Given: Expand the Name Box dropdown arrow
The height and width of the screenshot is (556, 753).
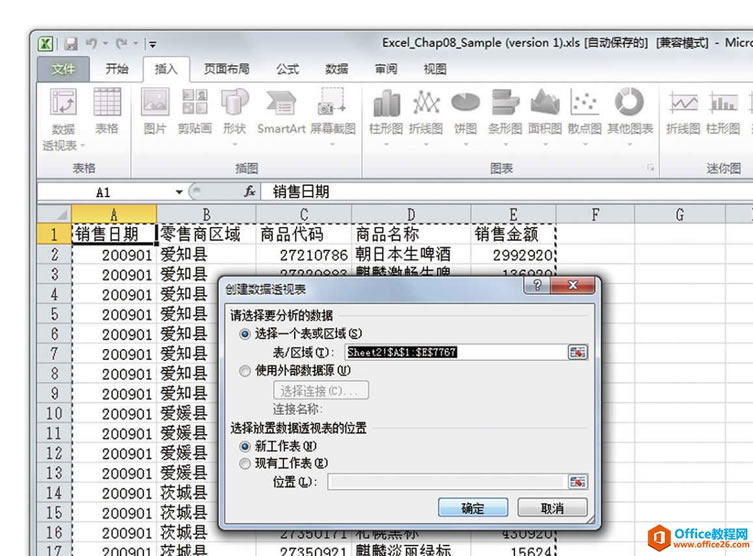Looking at the screenshot, I should click(179, 192).
